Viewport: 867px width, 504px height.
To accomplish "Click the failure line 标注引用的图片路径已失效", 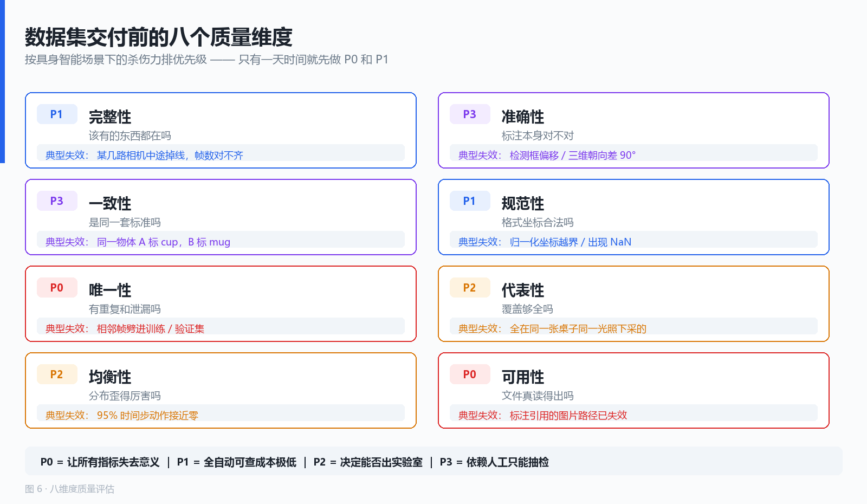I will click(x=568, y=415).
